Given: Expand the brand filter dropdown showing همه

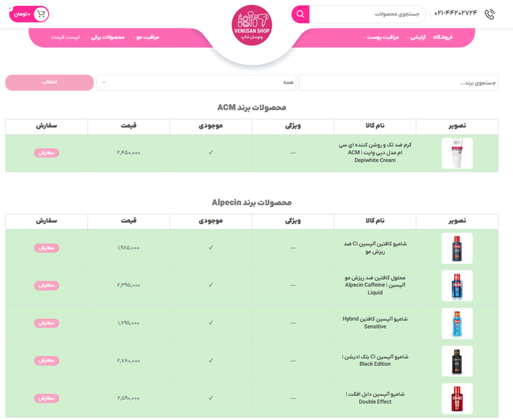Looking at the screenshot, I should 196,83.
